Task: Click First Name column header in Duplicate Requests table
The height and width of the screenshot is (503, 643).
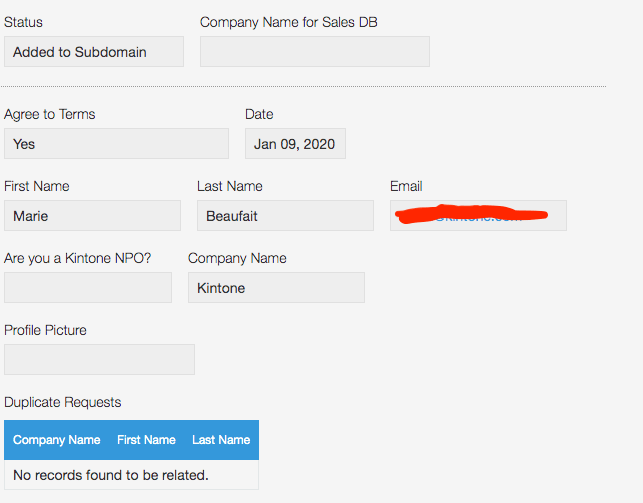Action: 146,440
